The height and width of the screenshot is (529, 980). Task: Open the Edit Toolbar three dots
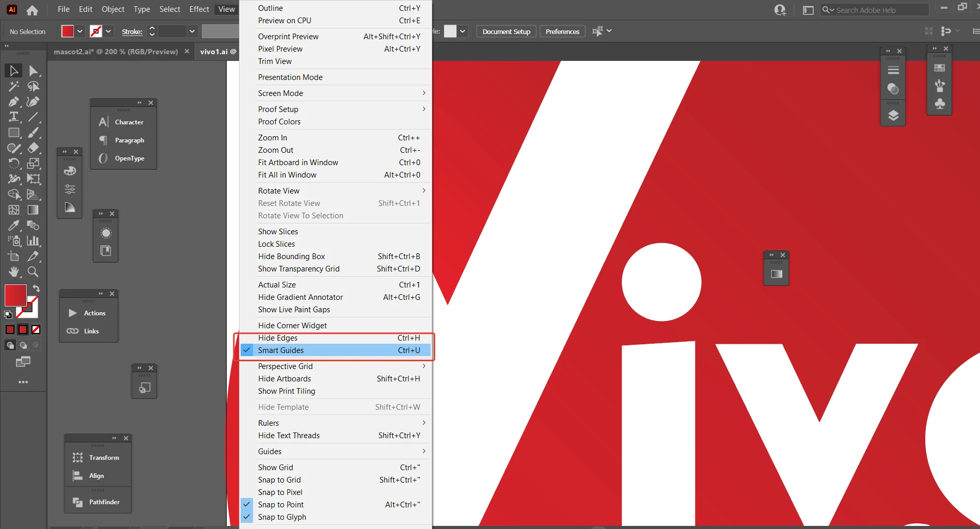click(x=23, y=382)
